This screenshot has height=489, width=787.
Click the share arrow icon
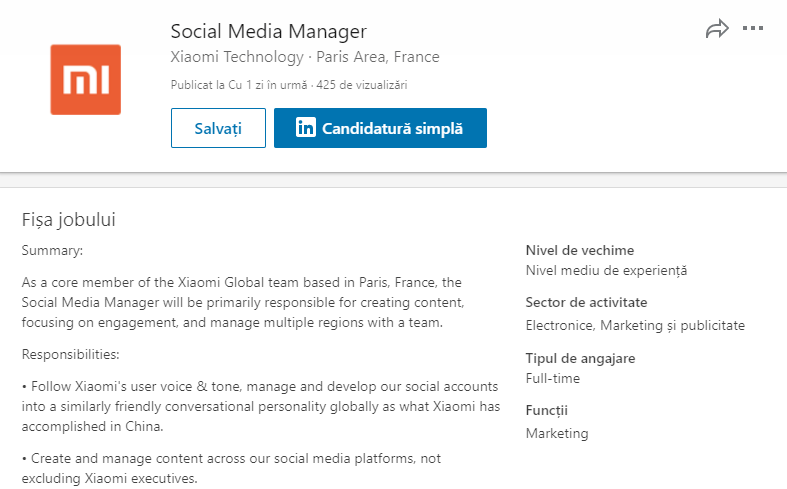717,30
